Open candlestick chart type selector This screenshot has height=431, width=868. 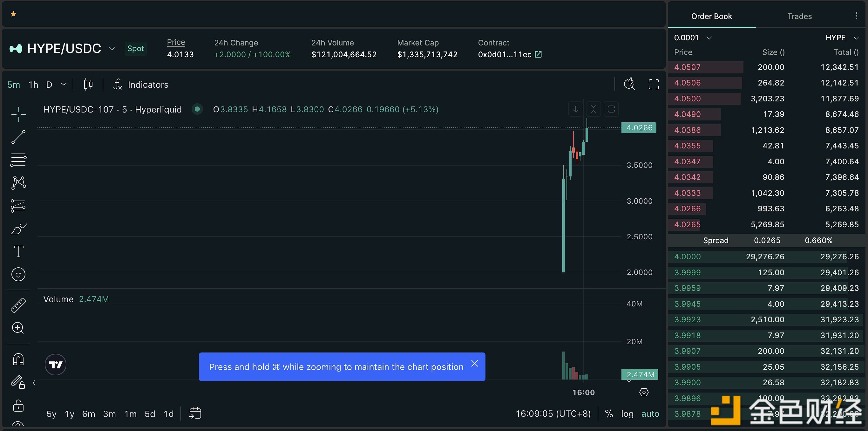tap(88, 84)
